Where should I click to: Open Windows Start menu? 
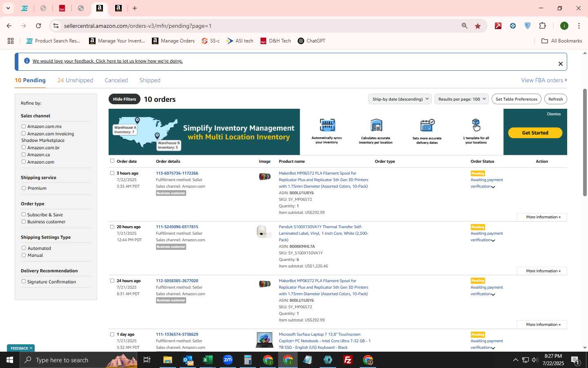pyautogui.click(x=10, y=360)
